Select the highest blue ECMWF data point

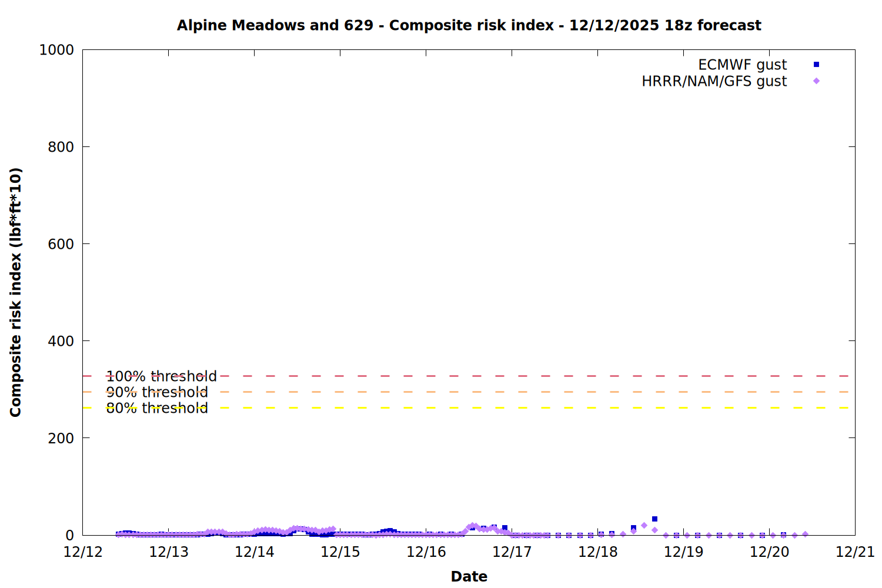click(654, 519)
